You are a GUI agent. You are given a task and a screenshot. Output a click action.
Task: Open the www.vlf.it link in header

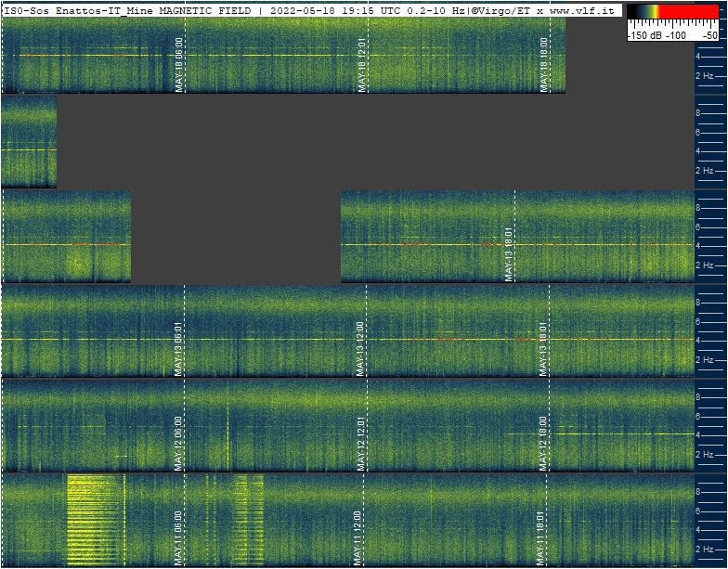click(x=583, y=10)
